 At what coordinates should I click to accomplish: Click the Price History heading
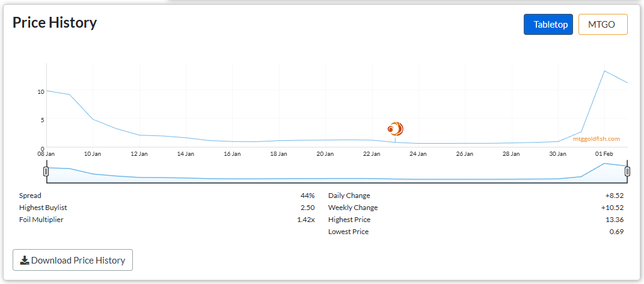click(x=55, y=23)
